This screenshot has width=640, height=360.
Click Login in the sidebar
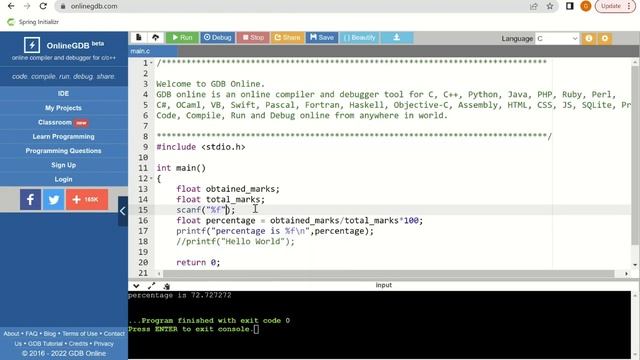point(63,179)
